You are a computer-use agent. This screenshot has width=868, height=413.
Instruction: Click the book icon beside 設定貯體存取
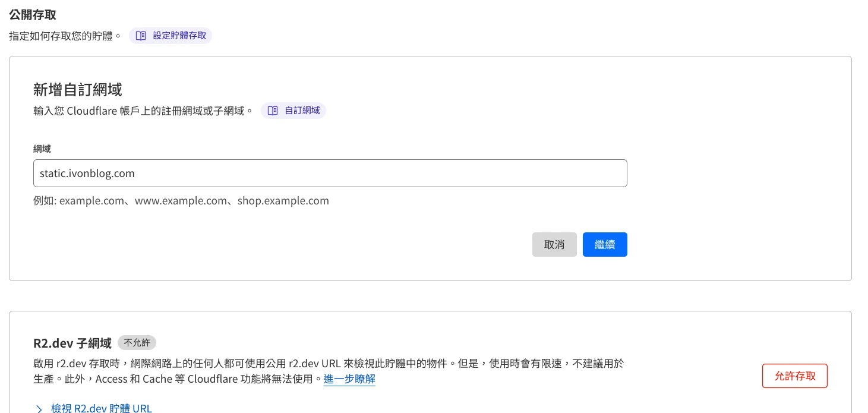point(141,36)
